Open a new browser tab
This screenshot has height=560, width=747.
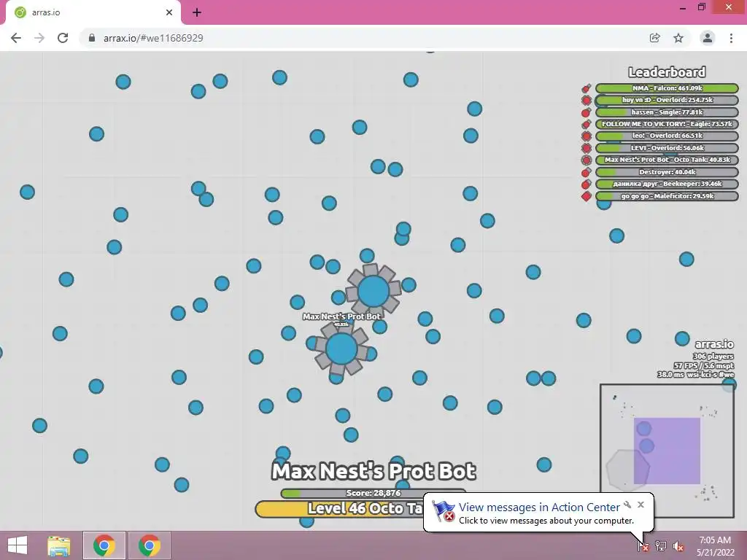197,12
